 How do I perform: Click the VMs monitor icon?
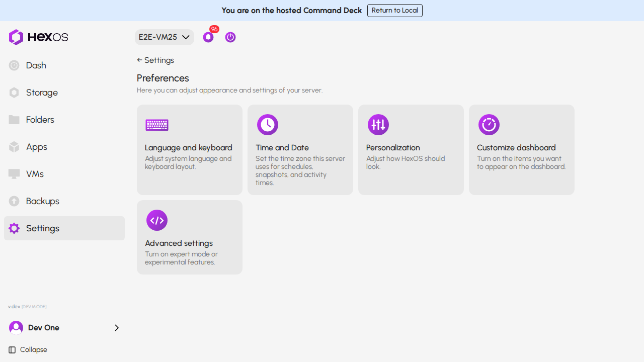click(x=14, y=174)
